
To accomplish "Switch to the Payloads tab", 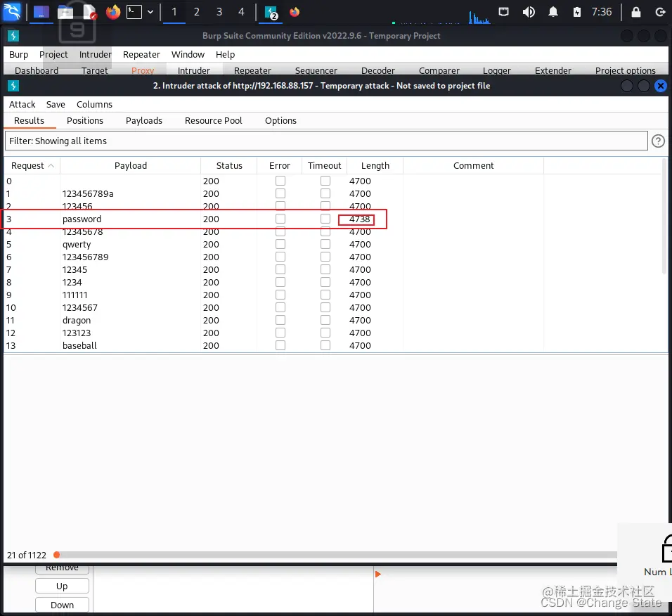I will pos(144,120).
